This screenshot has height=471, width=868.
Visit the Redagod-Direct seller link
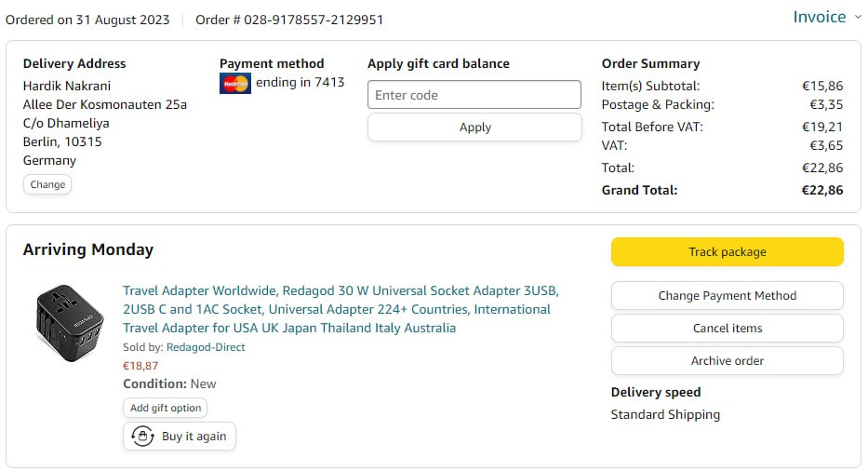tap(206, 347)
